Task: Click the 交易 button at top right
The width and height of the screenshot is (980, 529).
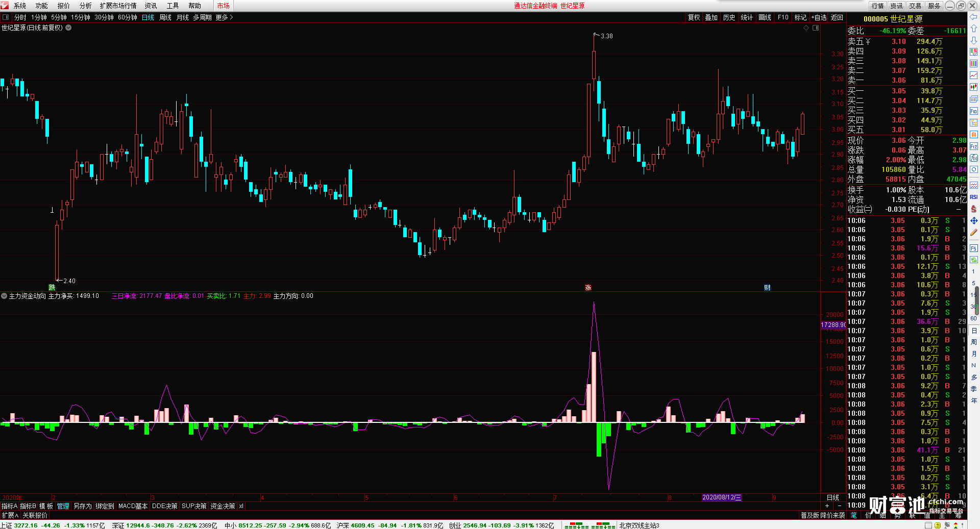Action: [x=915, y=6]
